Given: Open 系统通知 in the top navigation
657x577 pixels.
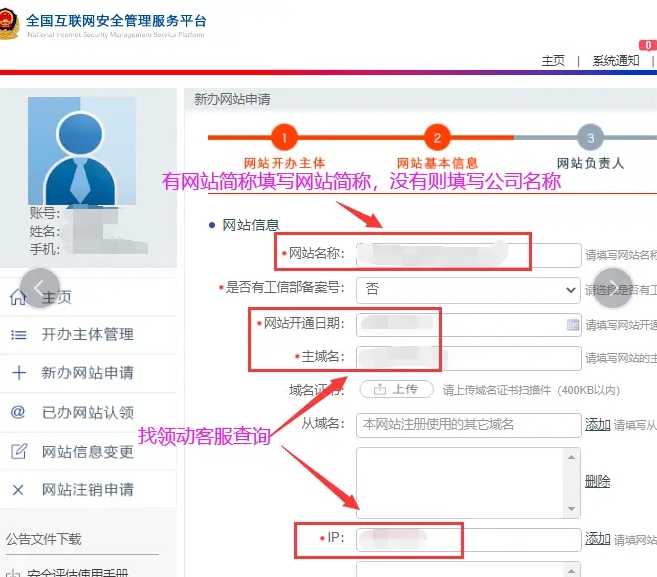Looking at the screenshot, I should tap(616, 61).
